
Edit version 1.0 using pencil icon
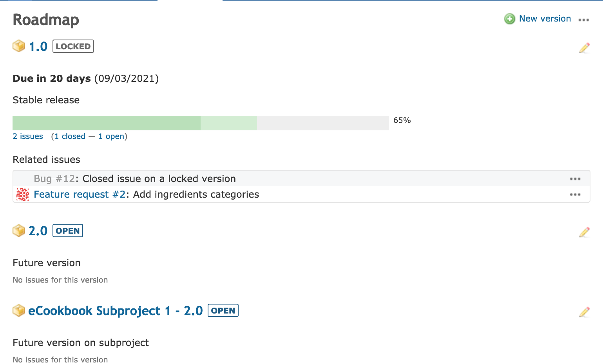click(584, 48)
